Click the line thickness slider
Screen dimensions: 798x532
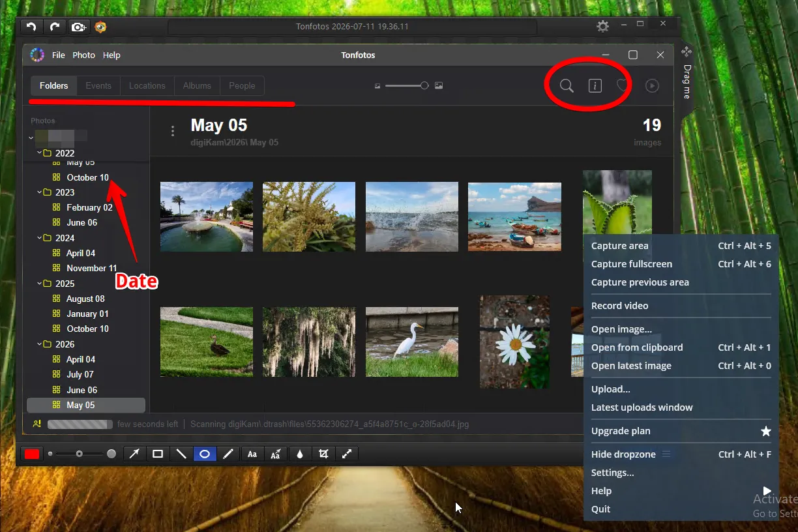coord(80,454)
